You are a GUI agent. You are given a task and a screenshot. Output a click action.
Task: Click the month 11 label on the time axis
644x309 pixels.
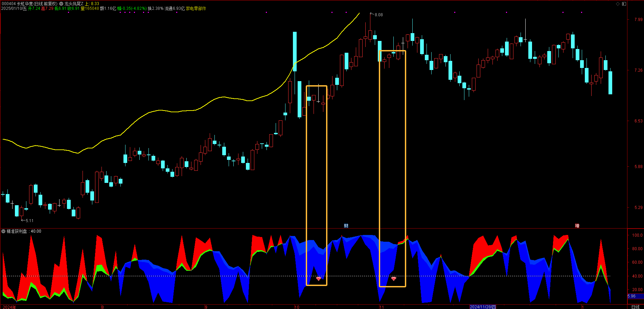(x=382, y=307)
